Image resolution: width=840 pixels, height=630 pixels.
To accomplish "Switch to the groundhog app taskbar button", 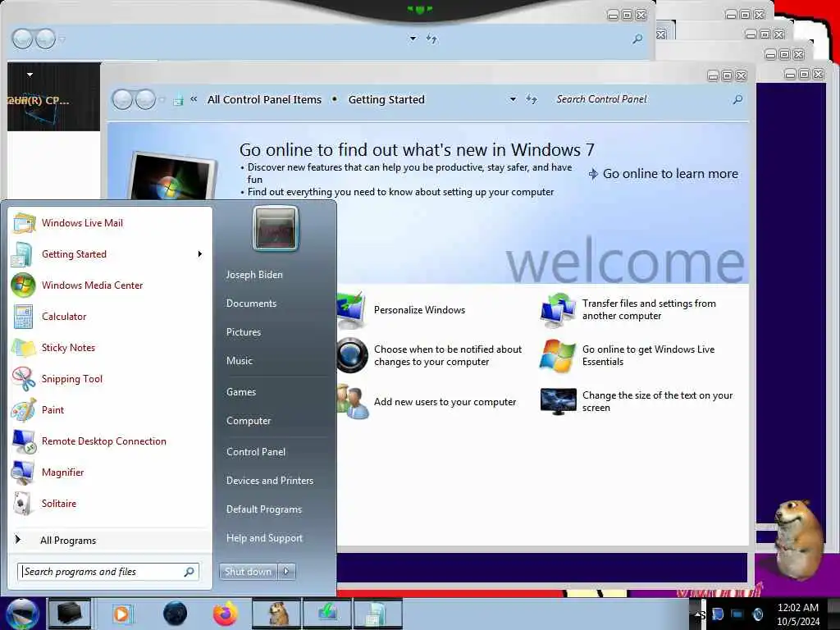I will point(277,614).
